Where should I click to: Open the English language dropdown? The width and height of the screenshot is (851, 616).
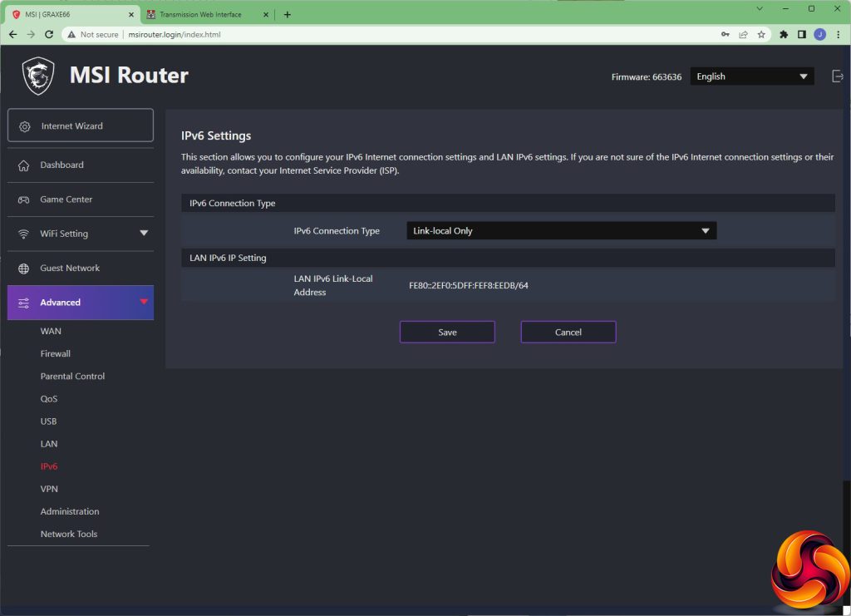click(x=751, y=76)
